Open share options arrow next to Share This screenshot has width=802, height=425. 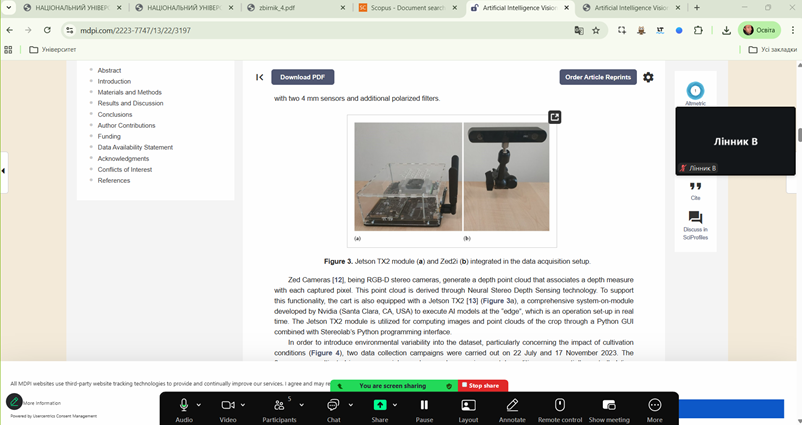[395, 405]
